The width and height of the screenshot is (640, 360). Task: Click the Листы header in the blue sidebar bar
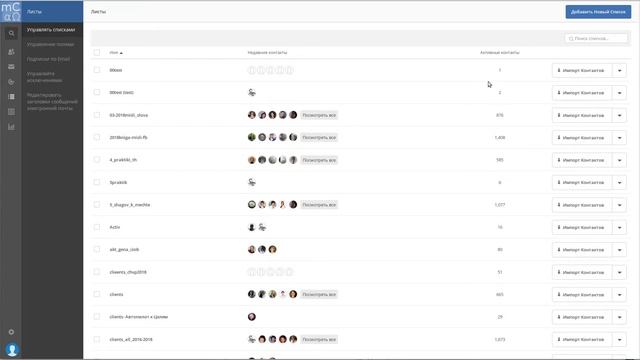pos(34,12)
